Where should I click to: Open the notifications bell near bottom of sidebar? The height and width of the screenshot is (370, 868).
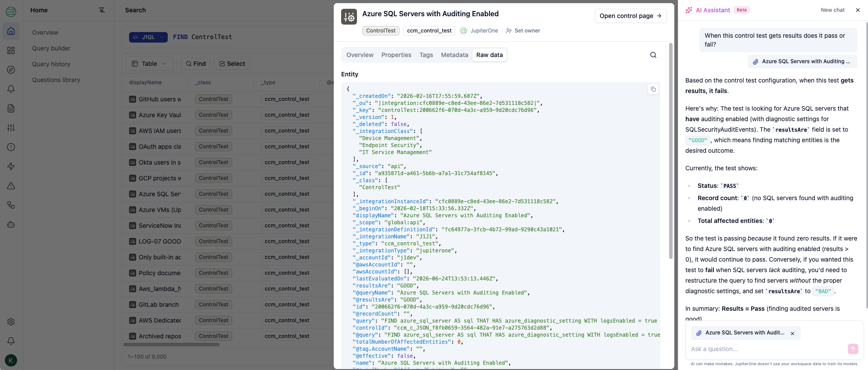point(11,341)
